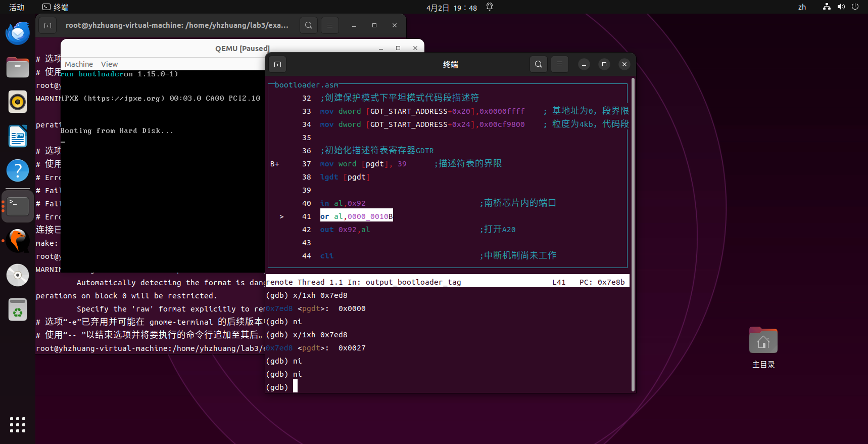Click the 'PC: 0x7e8b' status text
This screenshot has height=444, width=868.
click(602, 282)
